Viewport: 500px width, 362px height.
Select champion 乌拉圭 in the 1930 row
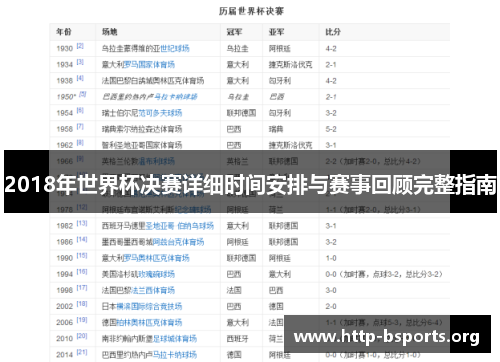[238, 49]
